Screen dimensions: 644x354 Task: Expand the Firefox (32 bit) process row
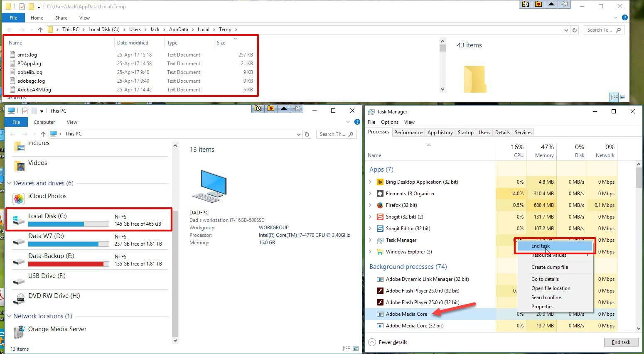point(370,205)
